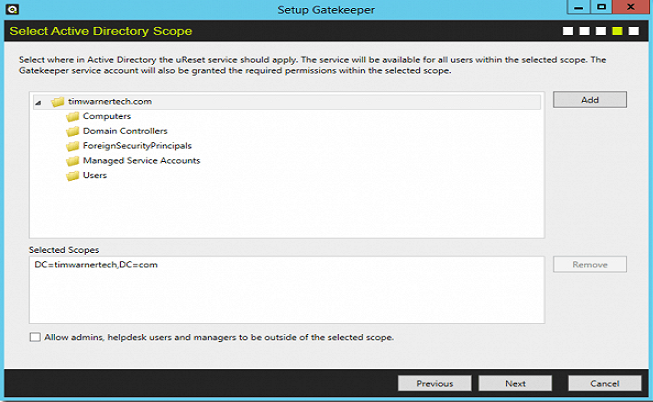This screenshot has height=402, width=653.
Task: Select the Managed Service Accounts label
Action: (x=142, y=161)
